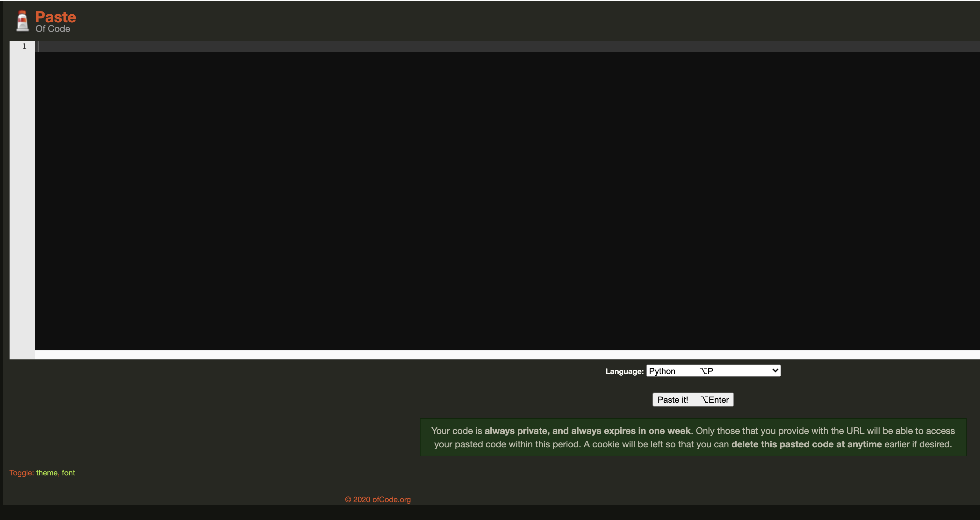Click bold text "delete this pasted code at anytime"
Screen dimensions: 980x520
(x=806, y=444)
